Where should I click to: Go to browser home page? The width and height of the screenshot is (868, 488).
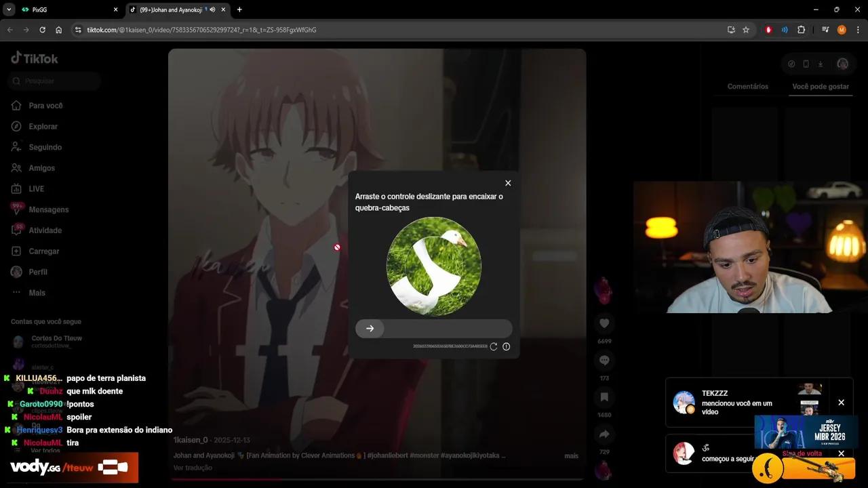pyautogui.click(x=58, y=30)
